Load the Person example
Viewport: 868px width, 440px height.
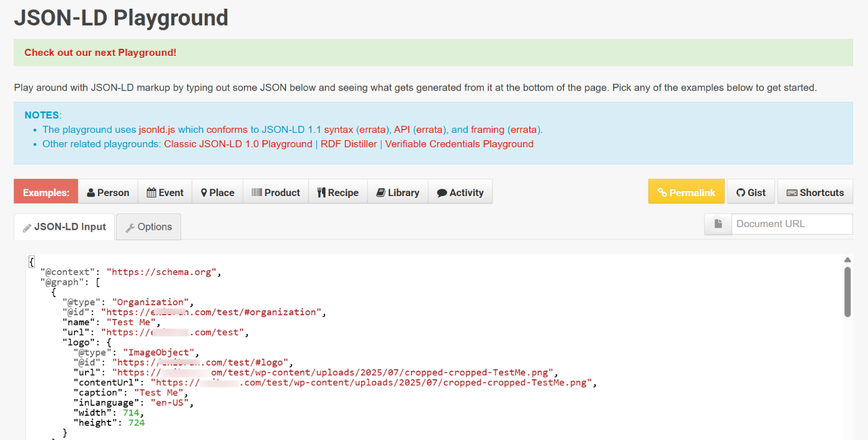108,192
